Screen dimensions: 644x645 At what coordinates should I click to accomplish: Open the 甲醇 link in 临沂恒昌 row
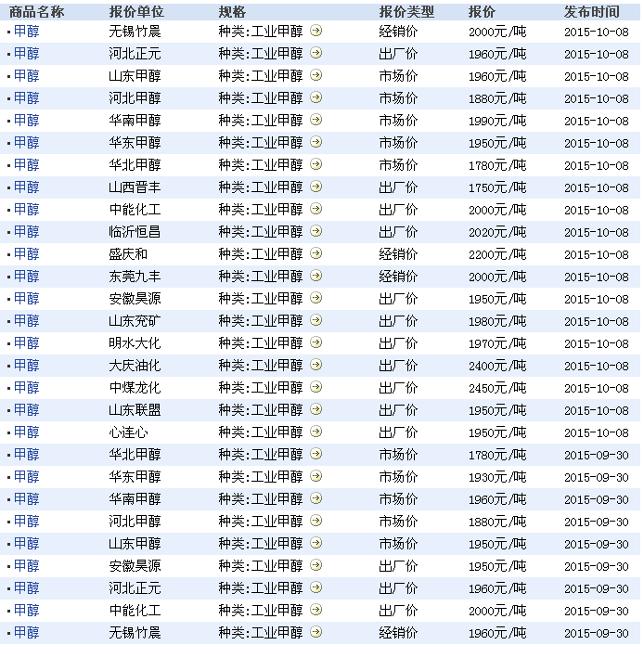pos(27,232)
